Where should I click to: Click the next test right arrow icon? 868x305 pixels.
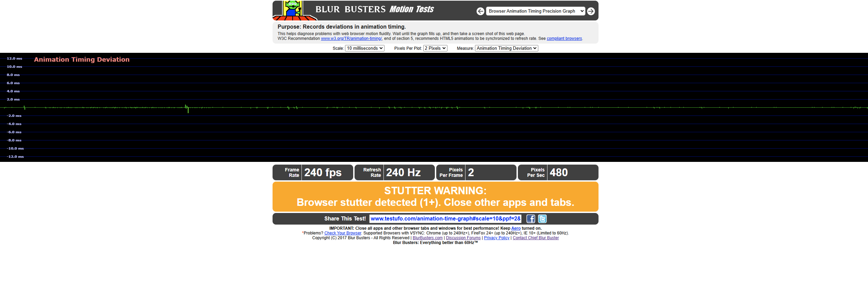click(591, 11)
